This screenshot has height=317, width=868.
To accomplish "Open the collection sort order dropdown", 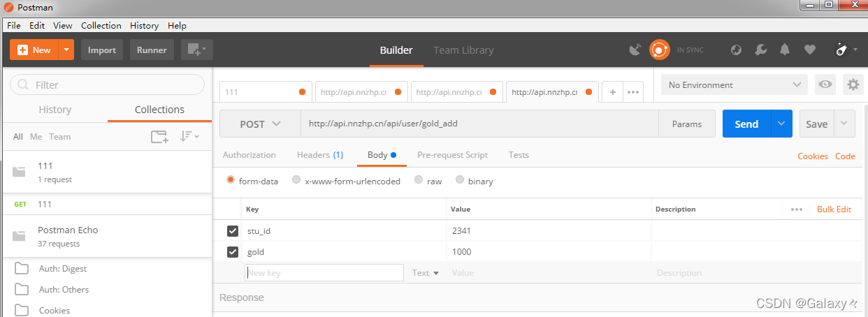I will [x=189, y=137].
